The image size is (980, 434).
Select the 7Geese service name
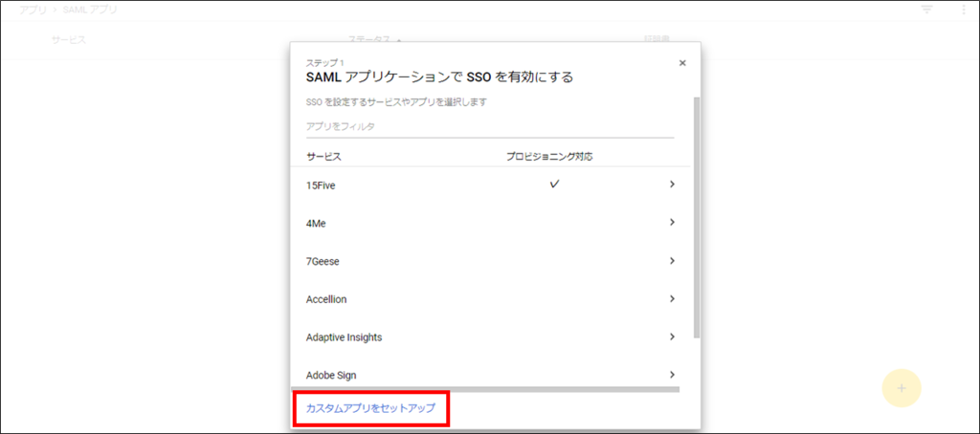(x=323, y=262)
